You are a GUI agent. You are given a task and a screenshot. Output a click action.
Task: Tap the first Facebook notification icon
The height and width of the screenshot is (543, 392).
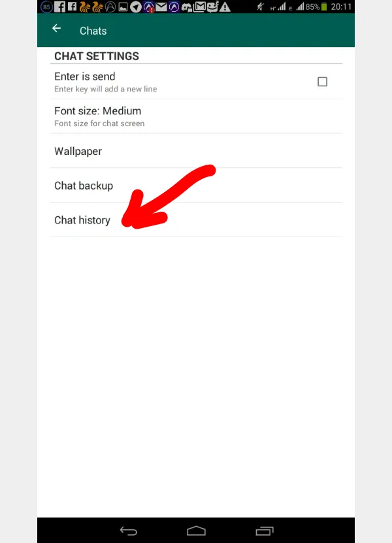tap(59, 7)
